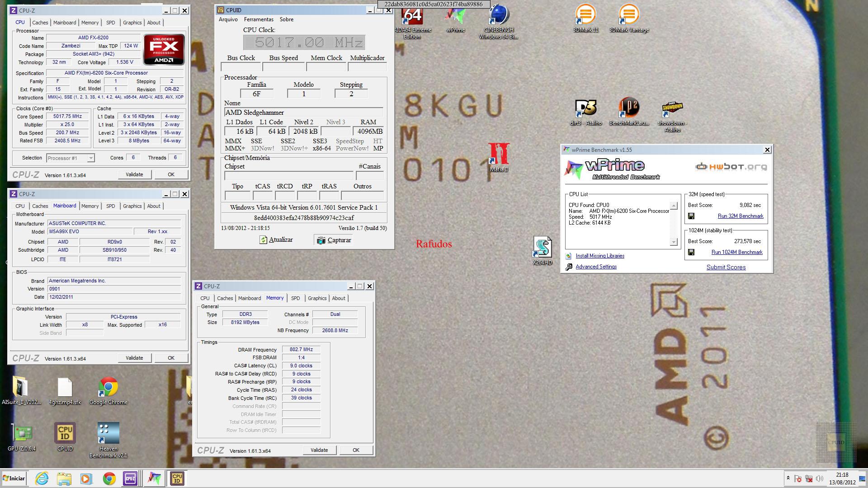This screenshot has width=868, height=488.
Task: Open Memory tab in mainboard CPU-Z window
Action: [90, 206]
